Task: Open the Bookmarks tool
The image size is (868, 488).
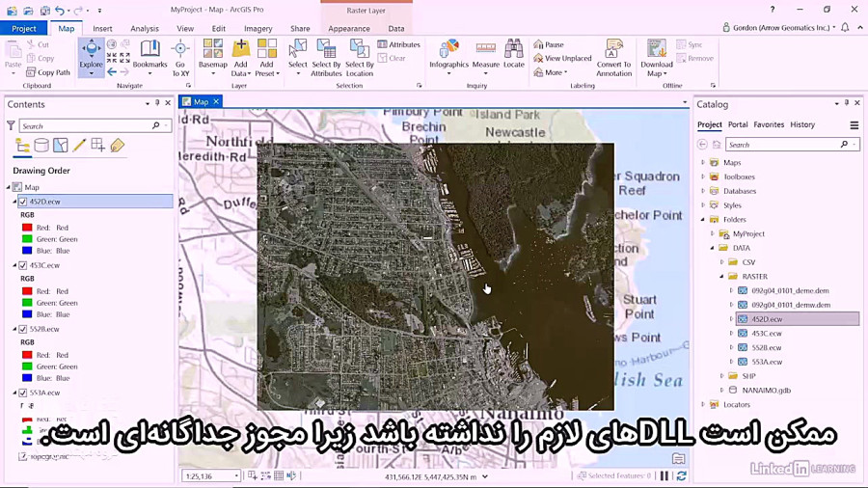Action: tap(149, 54)
